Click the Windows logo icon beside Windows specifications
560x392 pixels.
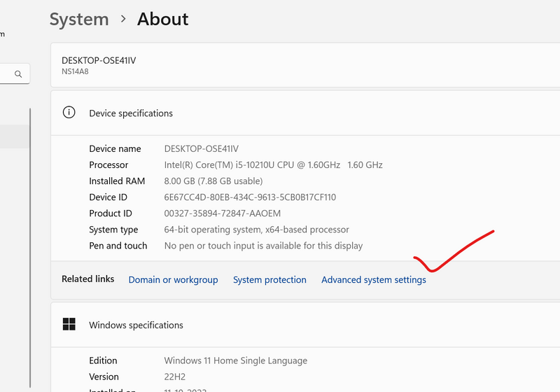69,324
